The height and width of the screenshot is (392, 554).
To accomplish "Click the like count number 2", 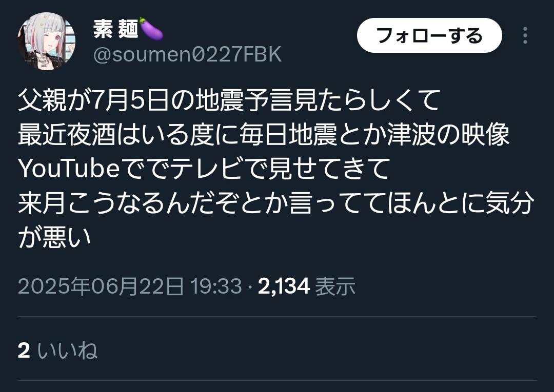I will point(24,350).
